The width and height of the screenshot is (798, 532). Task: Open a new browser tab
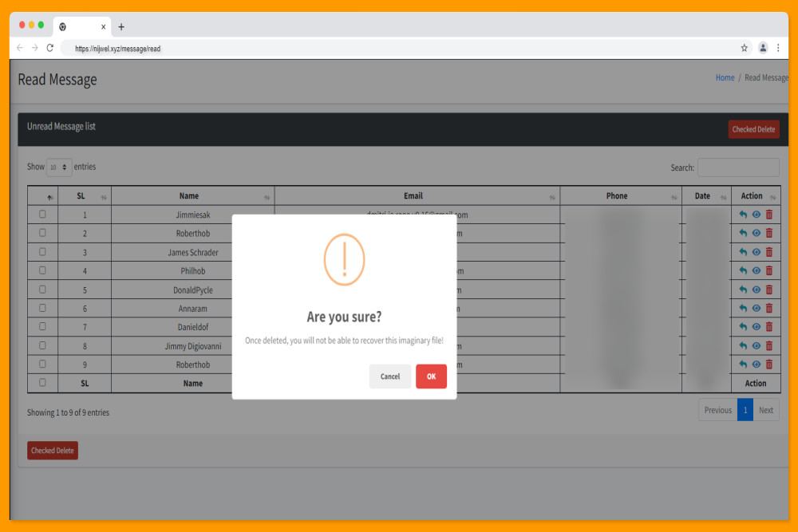click(x=121, y=27)
